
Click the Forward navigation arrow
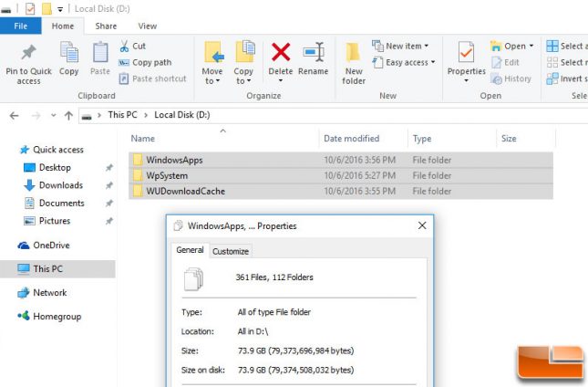click(36, 116)
